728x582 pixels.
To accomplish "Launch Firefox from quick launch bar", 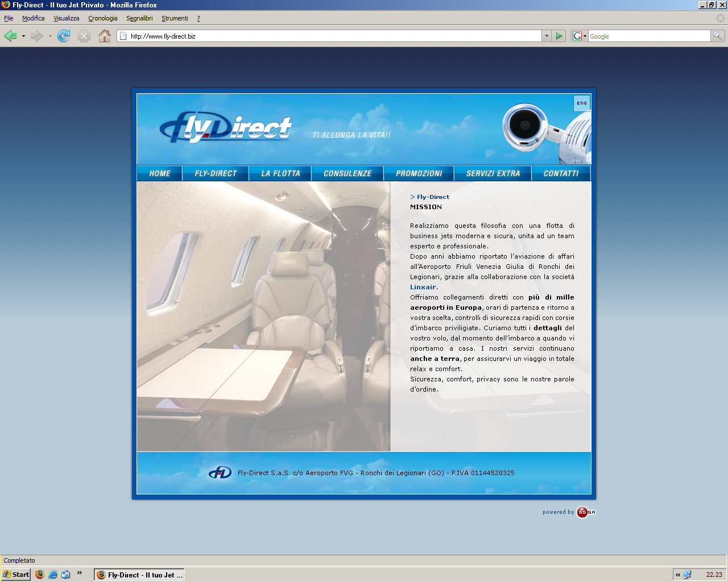I will coord(40,575).
